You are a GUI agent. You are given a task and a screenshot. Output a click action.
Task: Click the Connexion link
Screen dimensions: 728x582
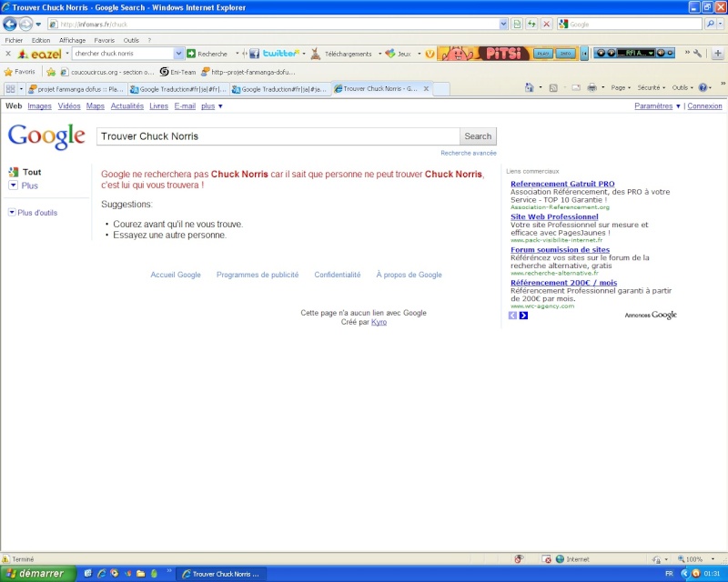pos(704,106)
